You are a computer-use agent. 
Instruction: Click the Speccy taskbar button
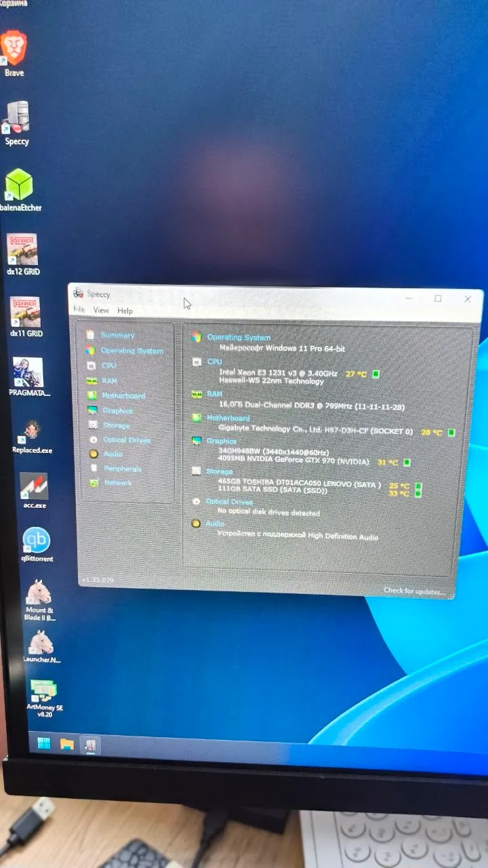[89, 745]
